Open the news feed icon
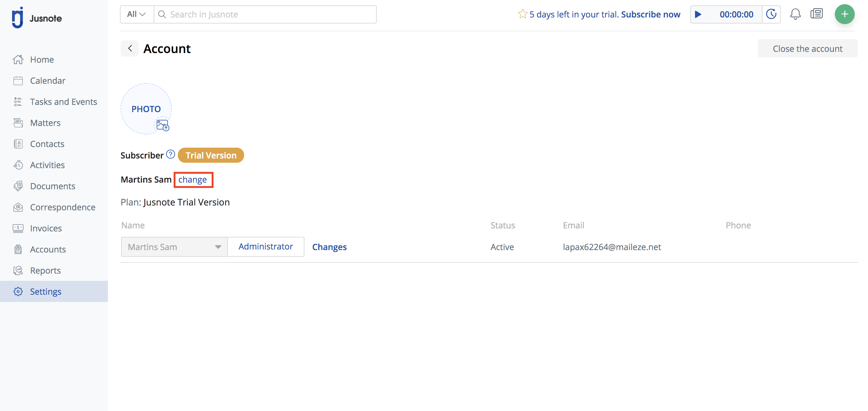 point(816,14)
